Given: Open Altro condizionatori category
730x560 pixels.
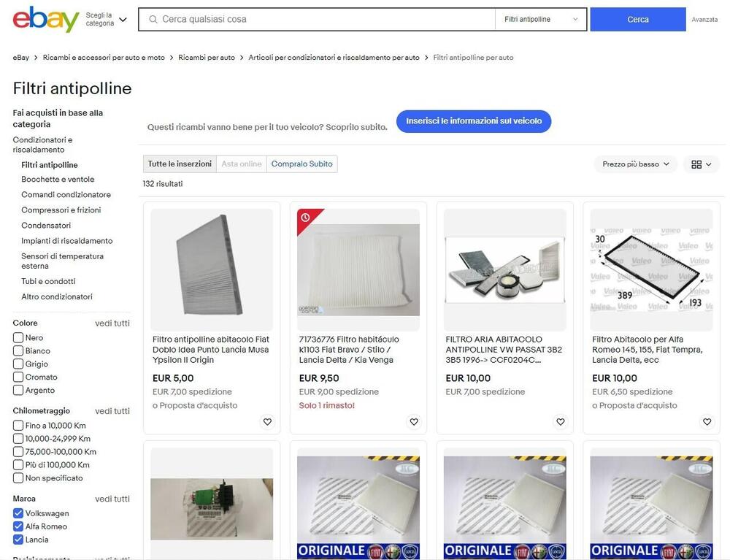Looking at the screenshot, I should click(57, 296).
